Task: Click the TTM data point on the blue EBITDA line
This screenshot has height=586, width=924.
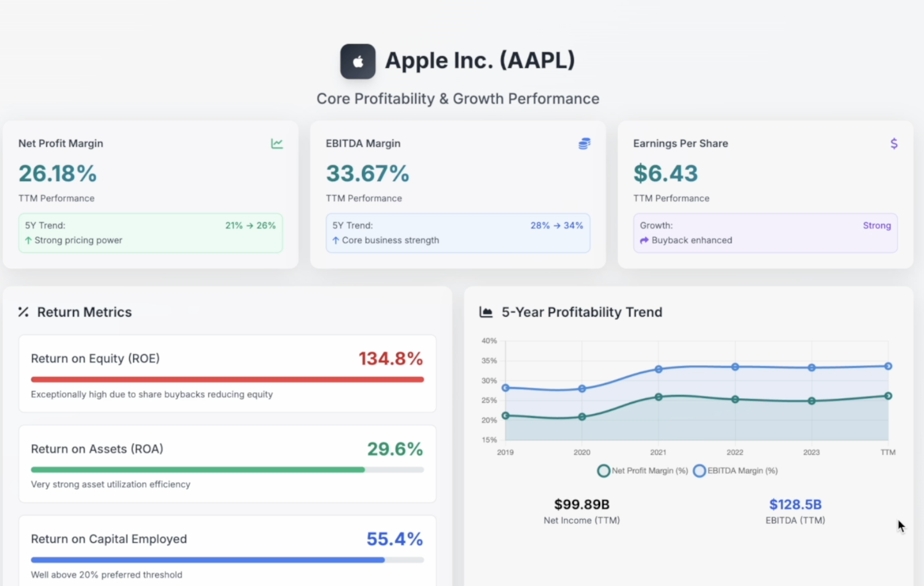Action: click(x=887, y=366)
